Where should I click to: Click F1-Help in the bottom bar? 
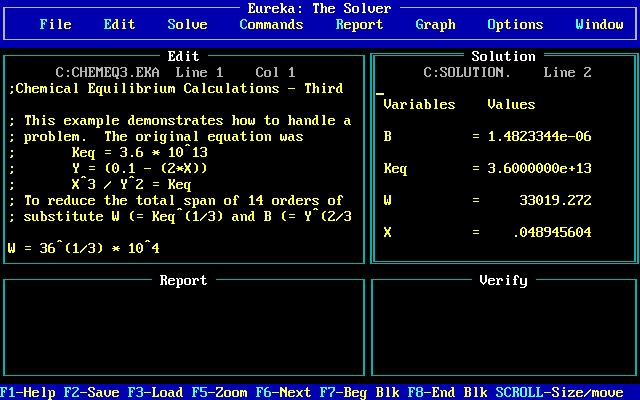click(x=28, y=392)
